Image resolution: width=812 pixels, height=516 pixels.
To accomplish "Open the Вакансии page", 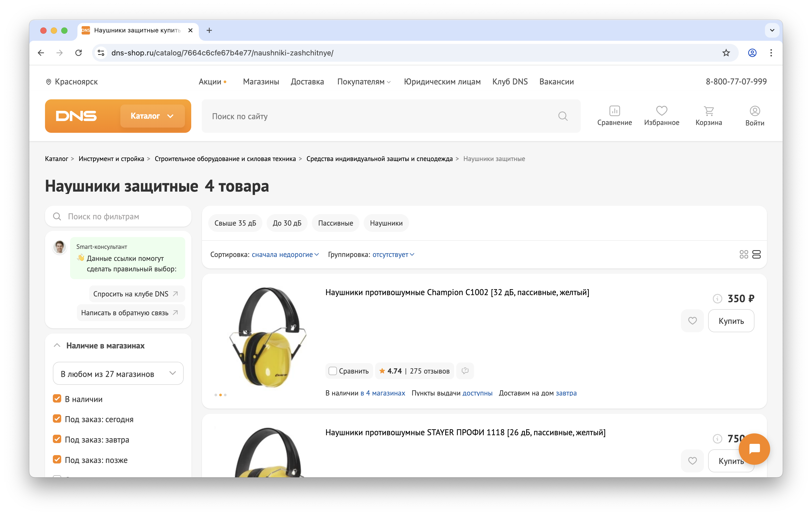I will click(x=556, y=82).
